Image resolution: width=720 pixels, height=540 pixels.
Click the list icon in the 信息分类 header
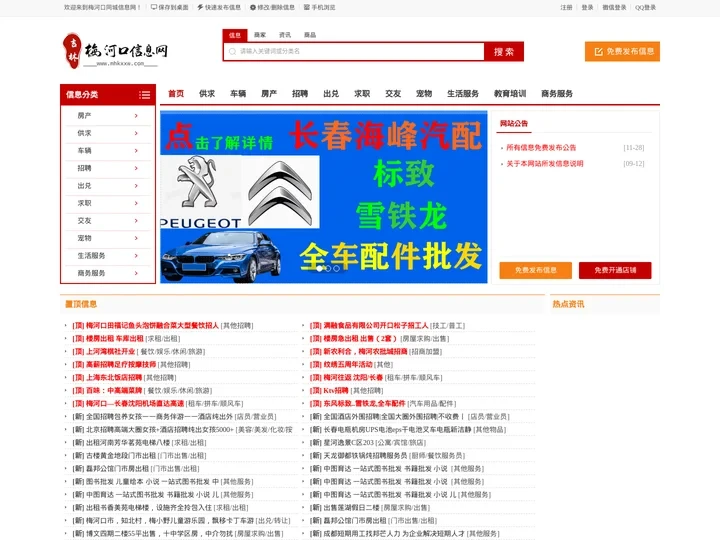click(145, 95)
